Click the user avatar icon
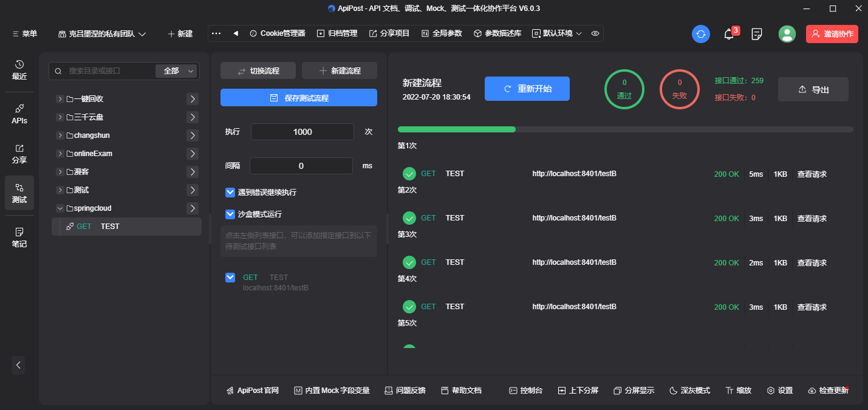868x410 pixels. (x=787, y=34)
